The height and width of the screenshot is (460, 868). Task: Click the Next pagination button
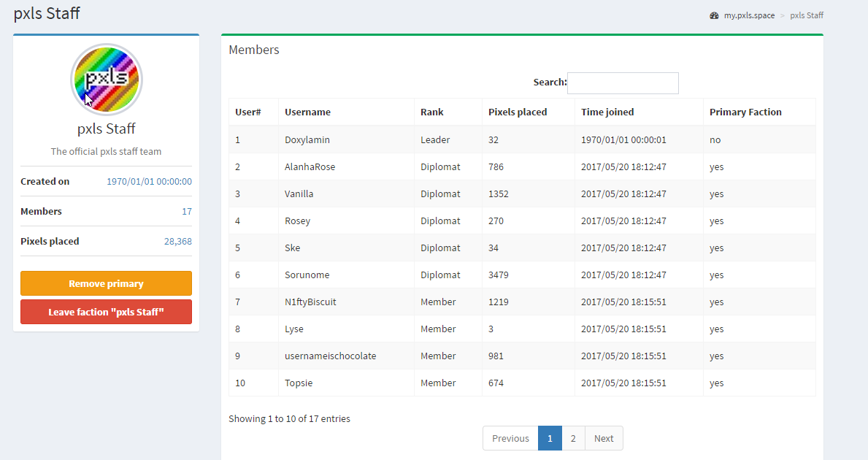[x=604, y=438]
